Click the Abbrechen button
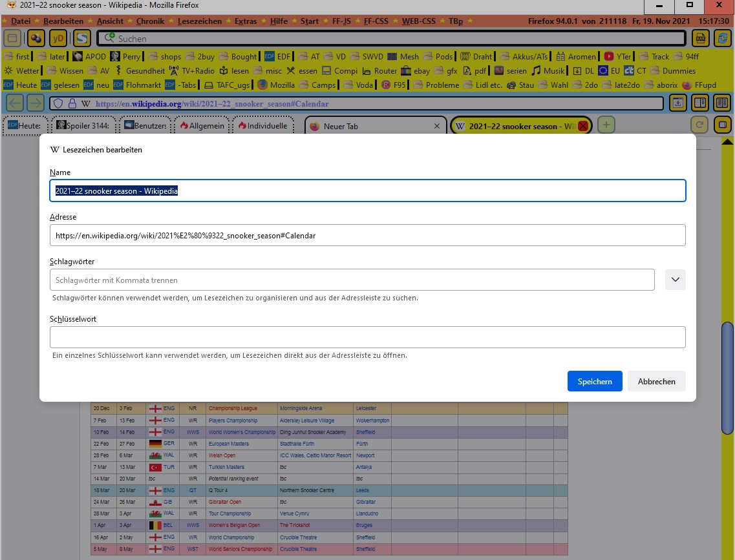The image size is (735, 560). pos(656,381)
